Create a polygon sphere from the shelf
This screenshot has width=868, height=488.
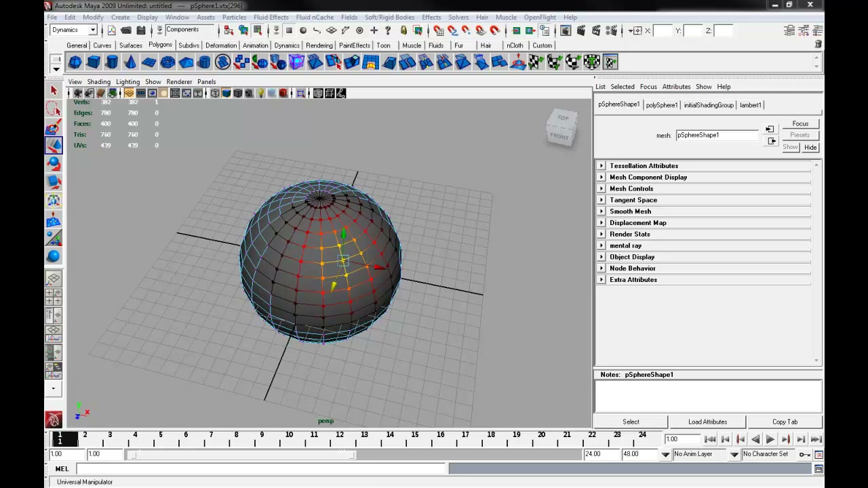point(75,62)
